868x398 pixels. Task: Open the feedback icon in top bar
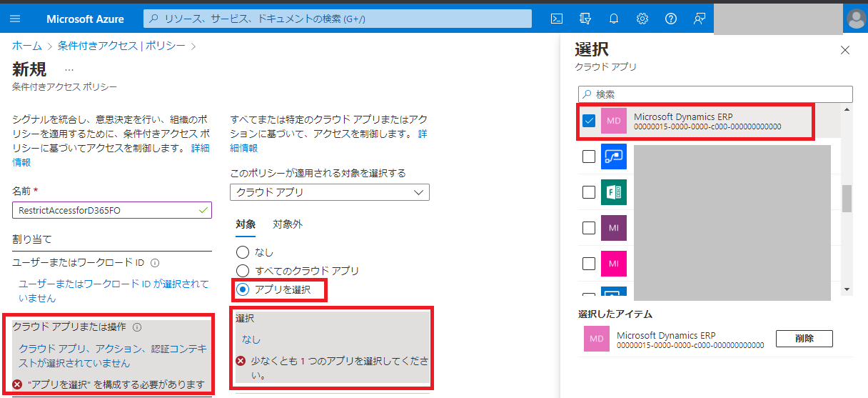coord(700,19)
